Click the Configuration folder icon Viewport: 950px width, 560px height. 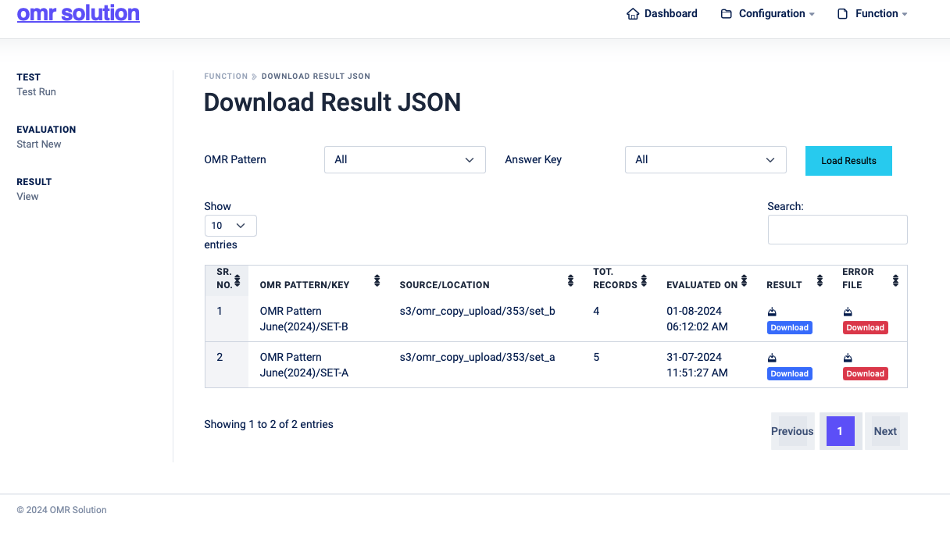(727, 14)
